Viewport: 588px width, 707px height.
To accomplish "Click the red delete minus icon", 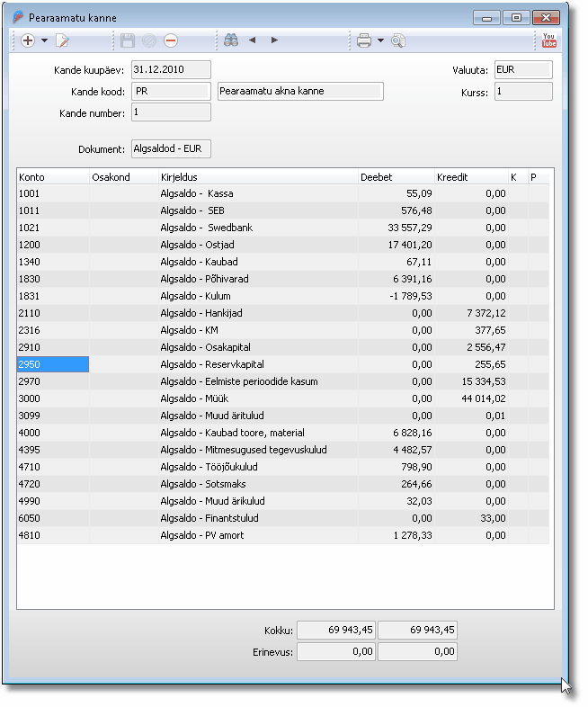I will click(171, 40).
